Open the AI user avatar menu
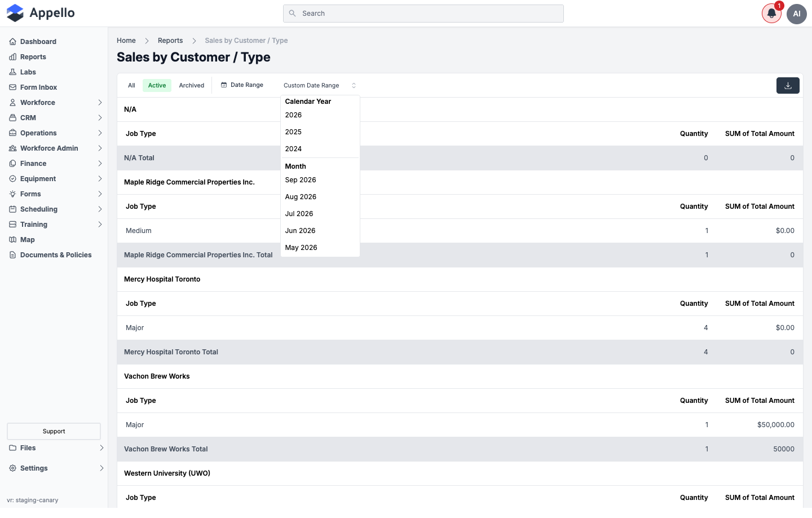The width and height of the screenshot is (812, 518). point(797,14)
